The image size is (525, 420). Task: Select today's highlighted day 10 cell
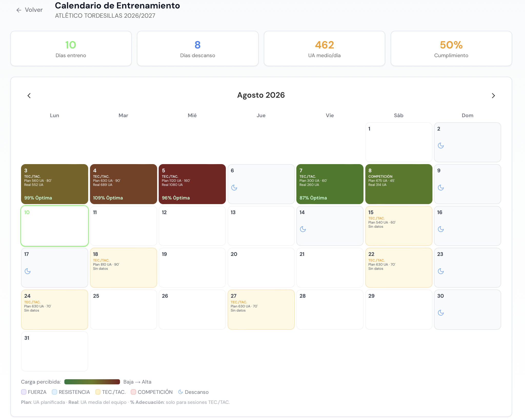55,226
